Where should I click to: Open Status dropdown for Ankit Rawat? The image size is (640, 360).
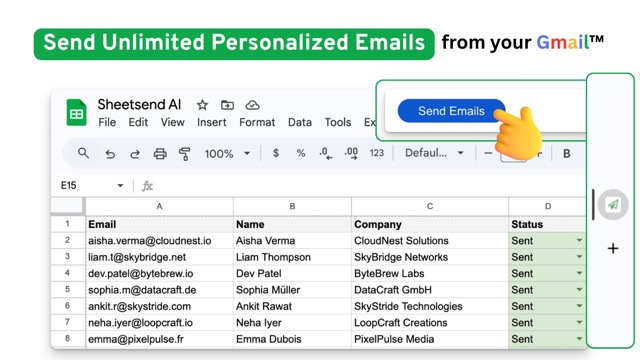coord(579,306)
